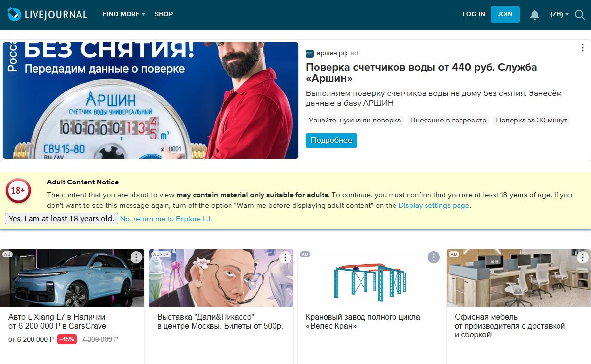Open options menu for аршин.рф ad

coord(582,48)
